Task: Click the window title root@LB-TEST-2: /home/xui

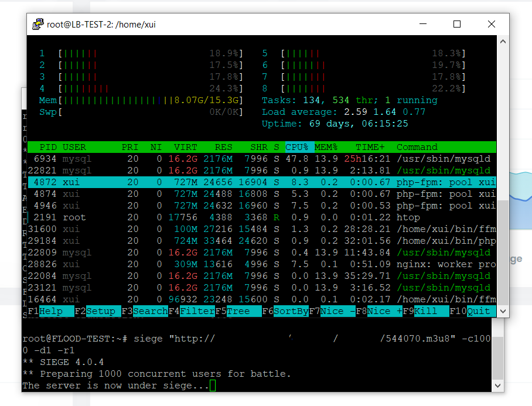Action: coord(101,25)
